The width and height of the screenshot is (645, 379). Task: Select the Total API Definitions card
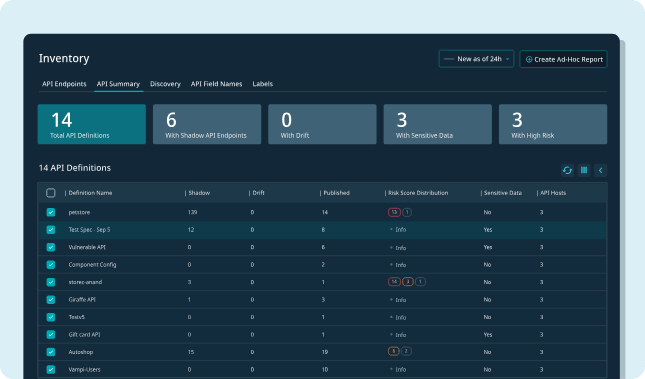[x=92, y=124]
